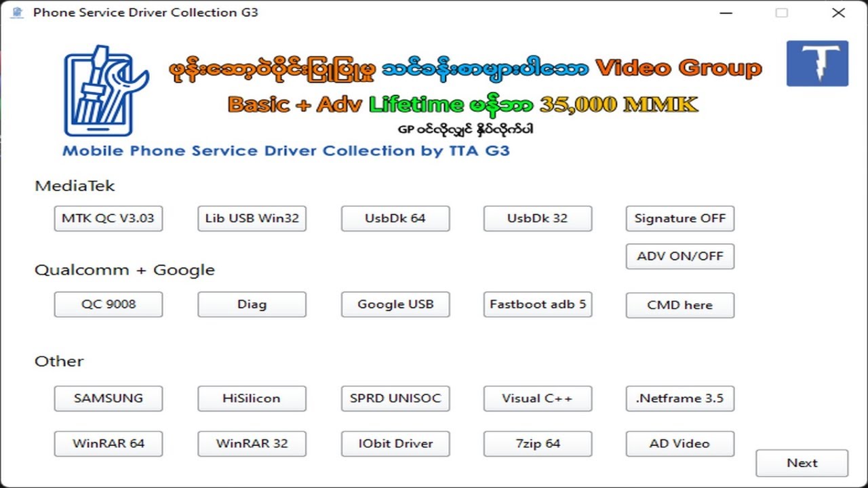868x488 pixels.
Task: Go to the Next page
Action: click(802, 463)
